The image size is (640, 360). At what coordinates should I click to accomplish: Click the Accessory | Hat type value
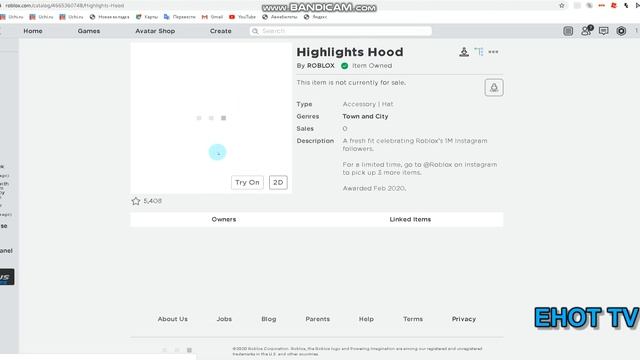pyautogui.click(x=368, y=104)
